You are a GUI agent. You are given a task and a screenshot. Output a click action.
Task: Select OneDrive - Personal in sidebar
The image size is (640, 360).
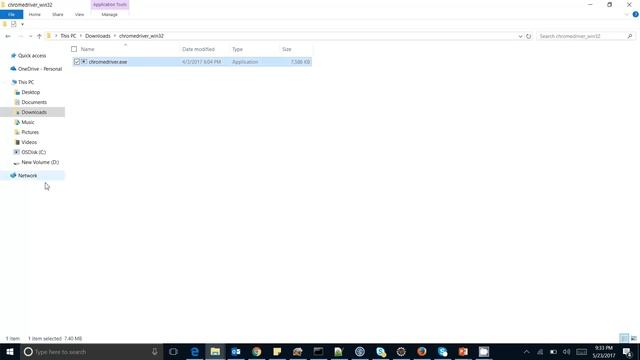40,69
